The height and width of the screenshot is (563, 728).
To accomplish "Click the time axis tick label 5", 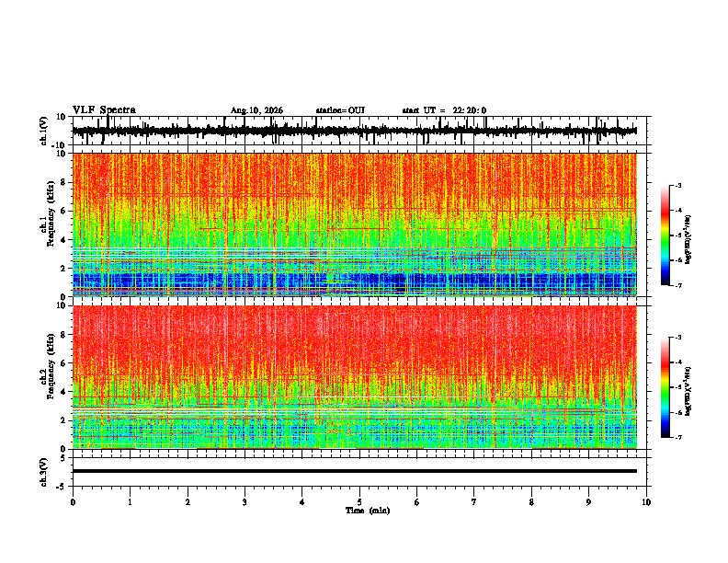I will (359, 502).
